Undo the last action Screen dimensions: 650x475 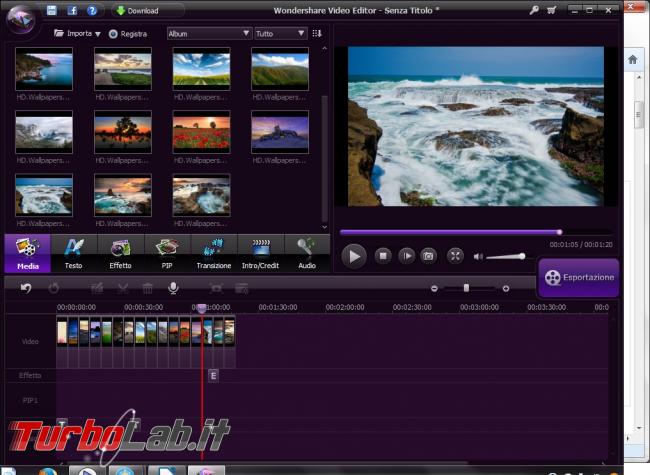pyautogui.click(x=26, y=288)
